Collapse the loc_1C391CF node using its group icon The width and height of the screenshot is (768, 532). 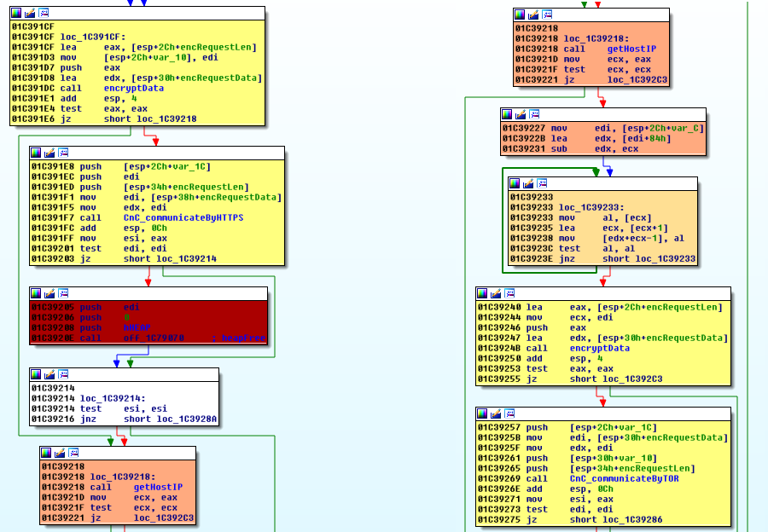(x=43, y=14)
